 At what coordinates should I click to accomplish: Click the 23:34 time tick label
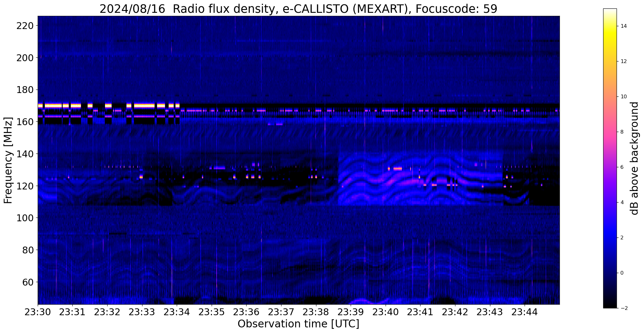click(x=177, y=312)
